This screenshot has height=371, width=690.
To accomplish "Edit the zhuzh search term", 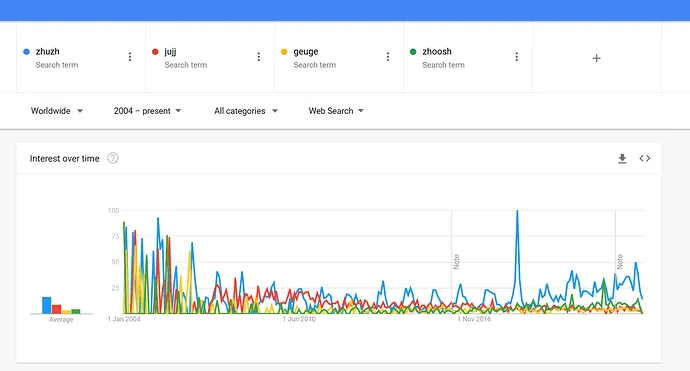I will 48,51.
